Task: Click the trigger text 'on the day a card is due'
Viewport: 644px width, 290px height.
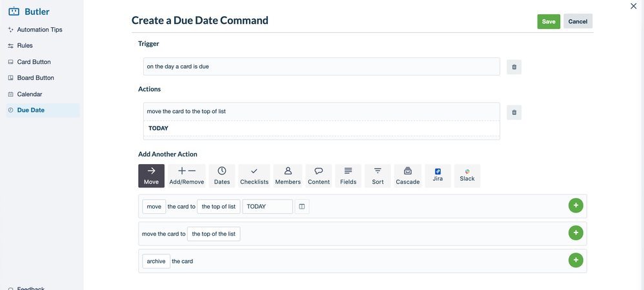Action: [x=178, y=67]
